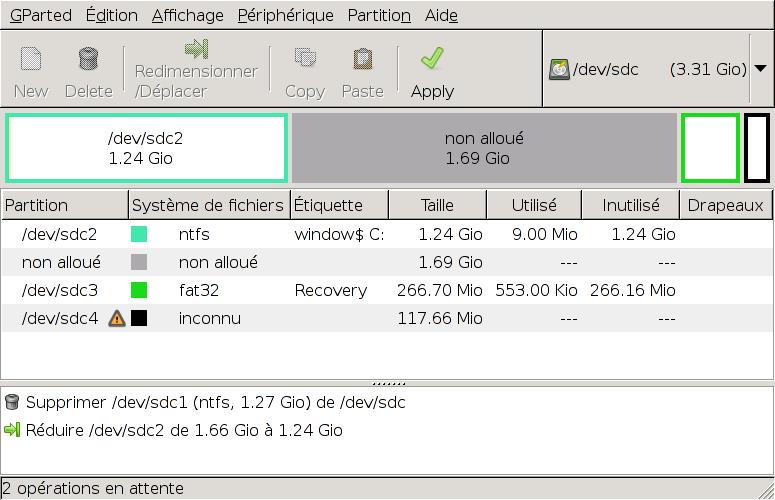Click the Apply checkmark icon

(x=432, y=60)
